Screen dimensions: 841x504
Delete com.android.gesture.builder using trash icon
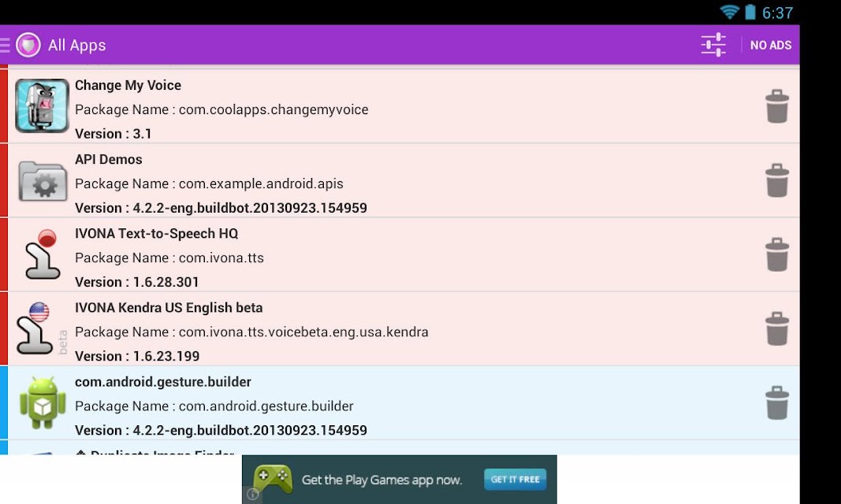[x=776, y=402]
